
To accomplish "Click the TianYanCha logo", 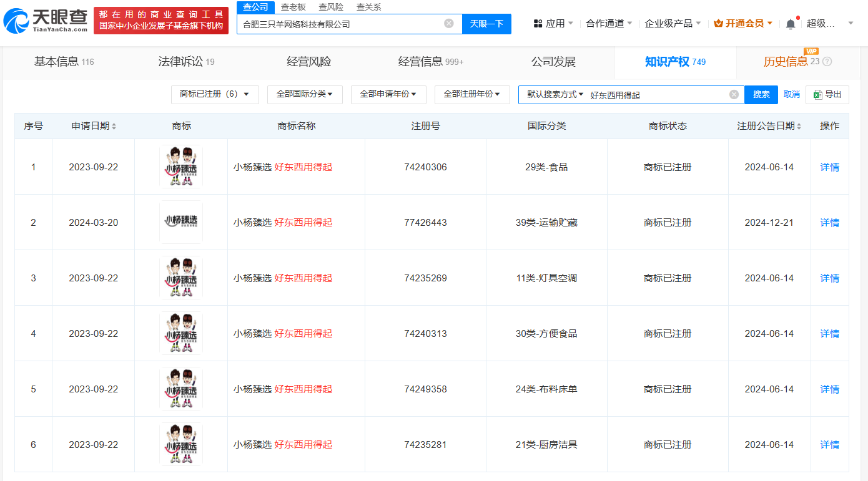I will 46,21.
